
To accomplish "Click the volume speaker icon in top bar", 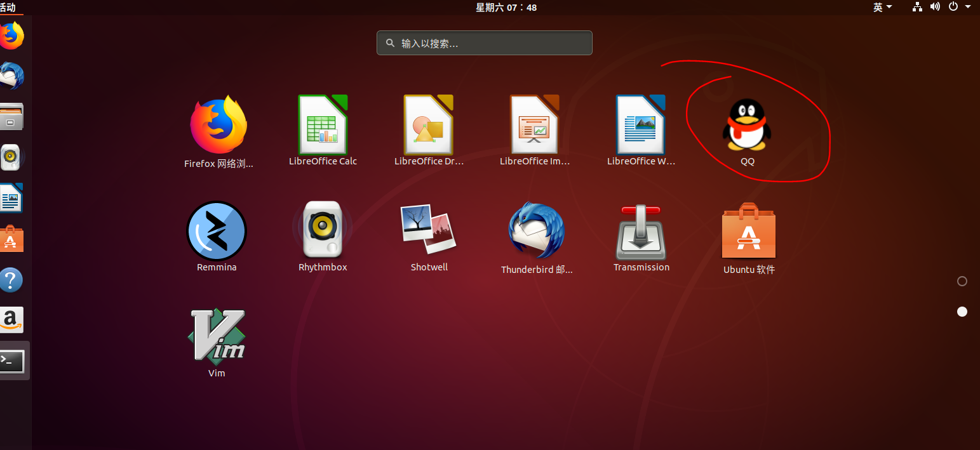I will pyautogui.click(x=935, y=7).
